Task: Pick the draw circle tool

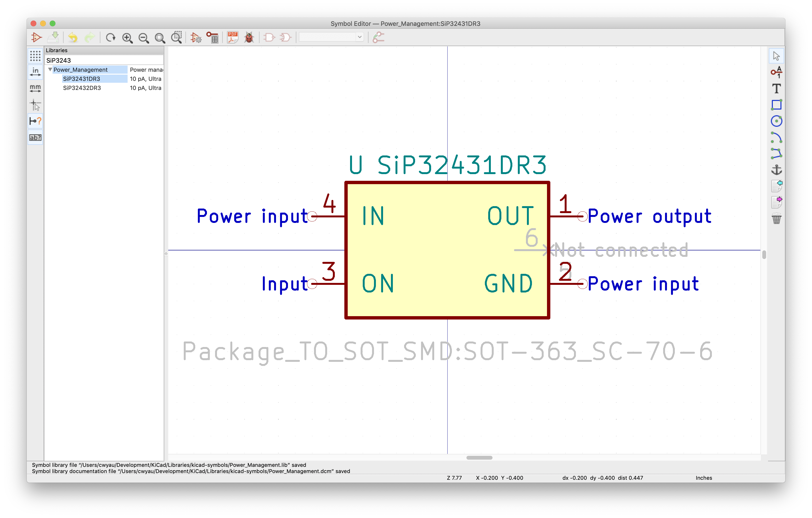Action: [x=776, y=121]
